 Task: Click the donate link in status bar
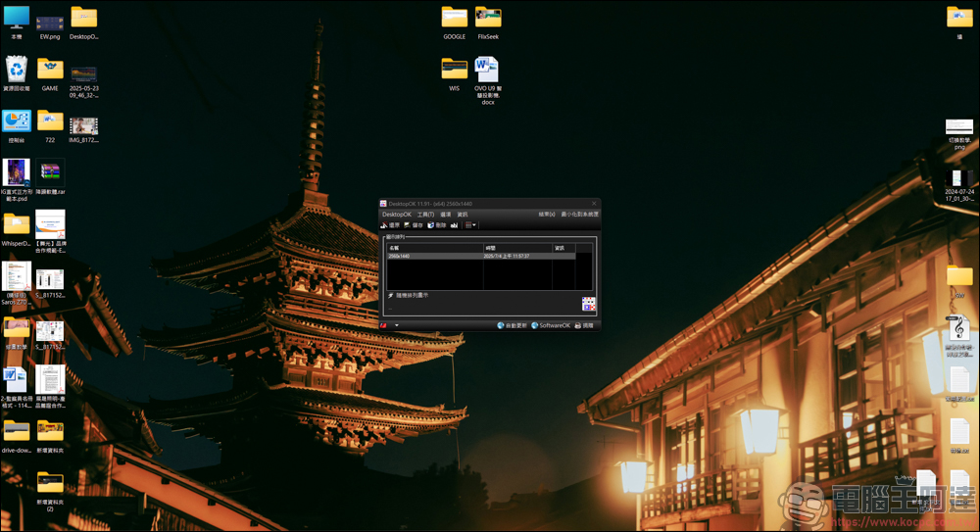pos(584,325)
